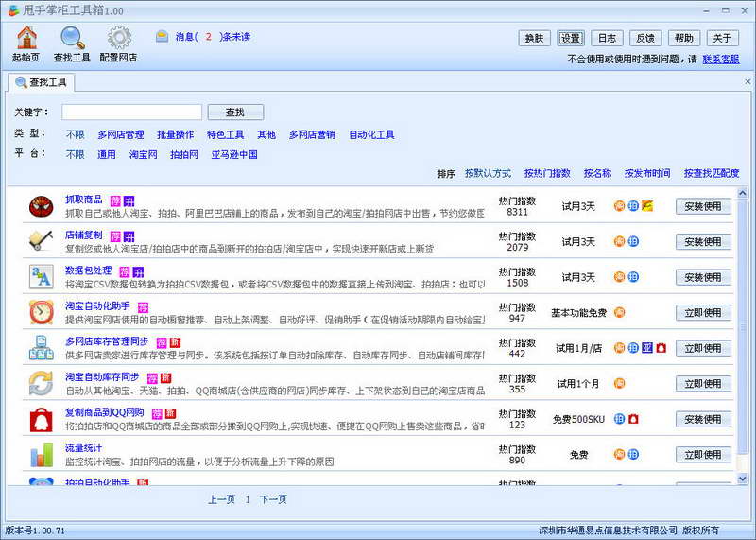Click the message envelope icon
Viewport: 756px width, 540px height.
(x=162, y=36)
